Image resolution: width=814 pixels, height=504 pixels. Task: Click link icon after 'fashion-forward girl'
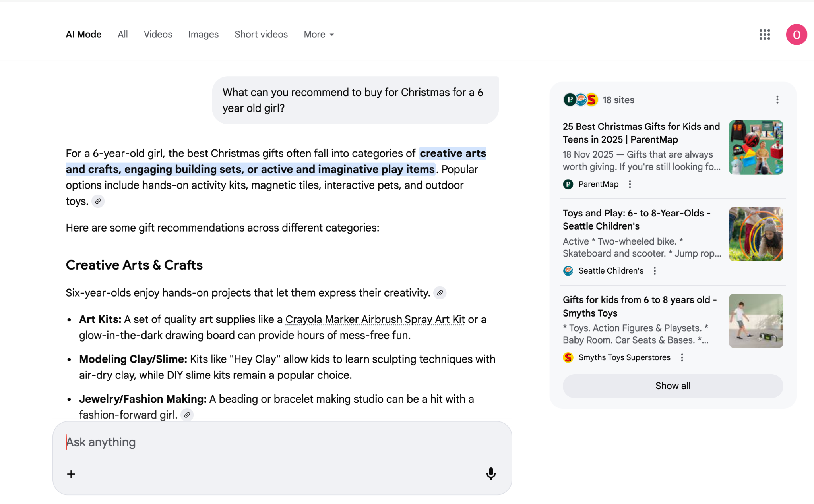pyautogui.click(x=187, y=415)
